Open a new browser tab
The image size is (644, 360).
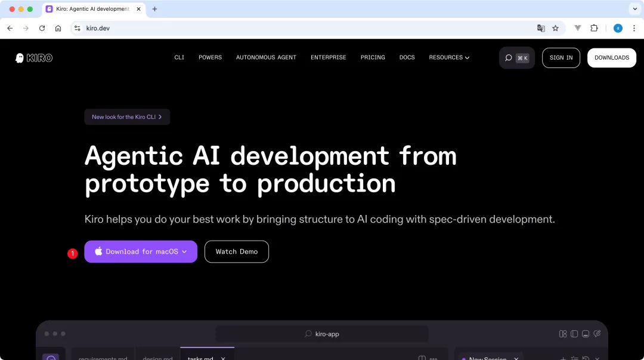(154, 8)
